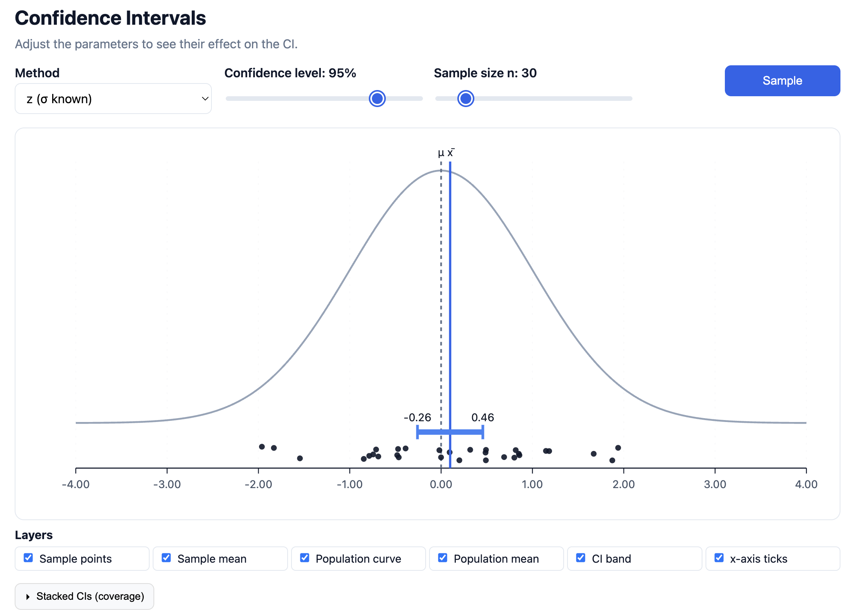
Task: Disable the CI band layer
Action: point(581,558)
